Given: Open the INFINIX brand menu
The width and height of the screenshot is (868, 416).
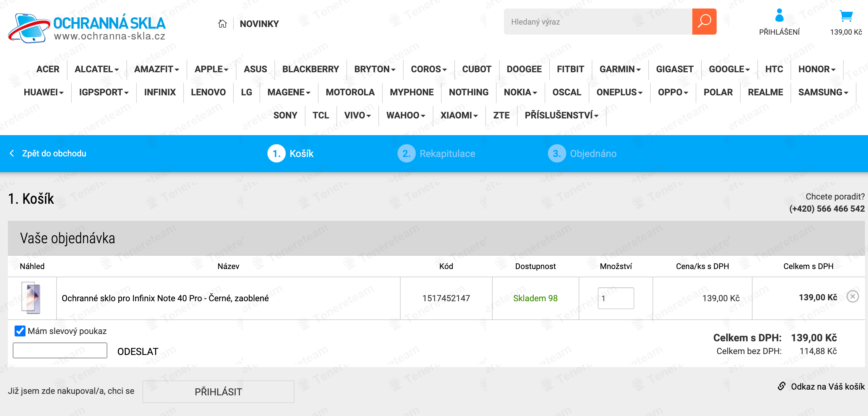Looking at the screenshot, I should click(x=160, y=92).
